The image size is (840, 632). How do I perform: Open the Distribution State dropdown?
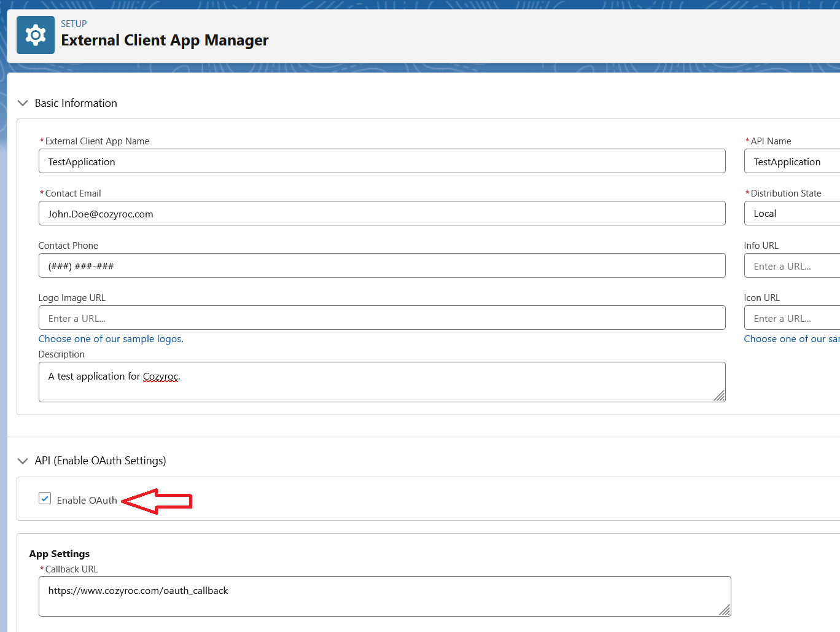pos(792,214)
